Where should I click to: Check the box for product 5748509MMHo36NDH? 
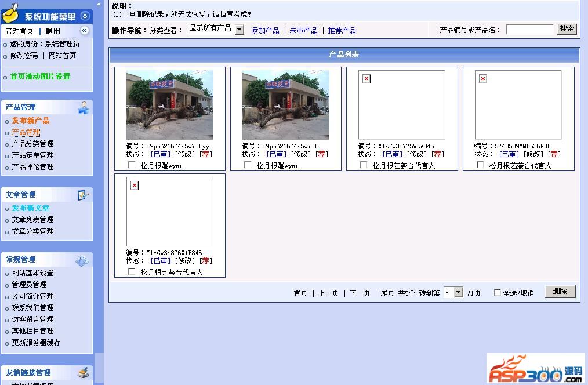[x=480, y=165]
